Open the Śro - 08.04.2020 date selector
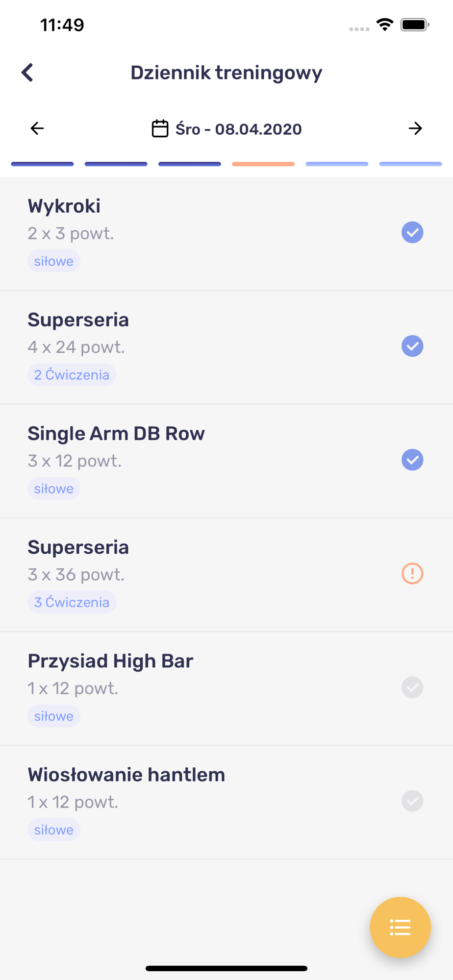Screen dimensions: 453x980 226,129
